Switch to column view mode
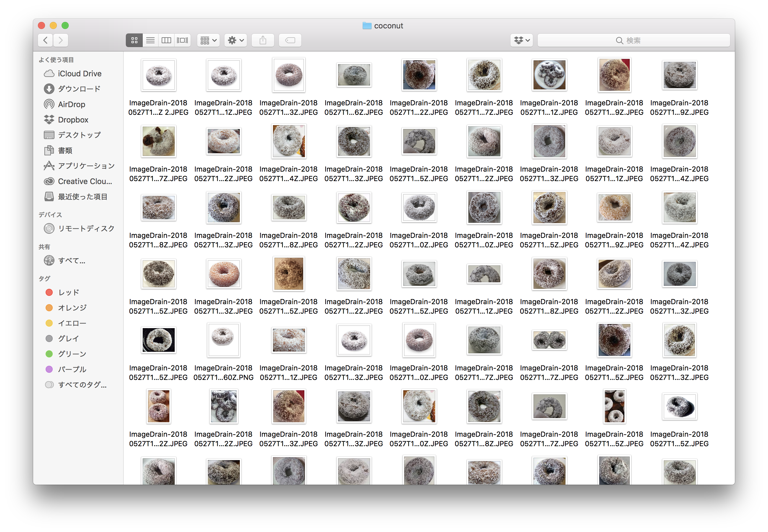 [166, 40]
